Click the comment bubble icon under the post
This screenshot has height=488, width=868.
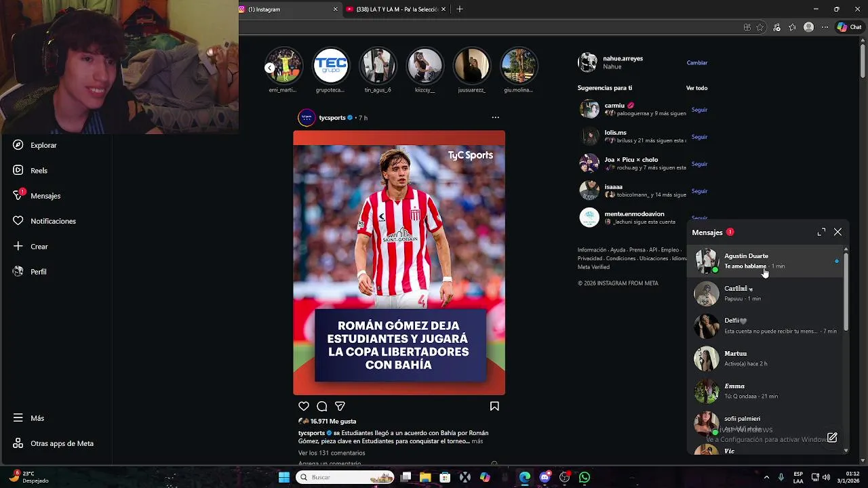click(322, 406)
